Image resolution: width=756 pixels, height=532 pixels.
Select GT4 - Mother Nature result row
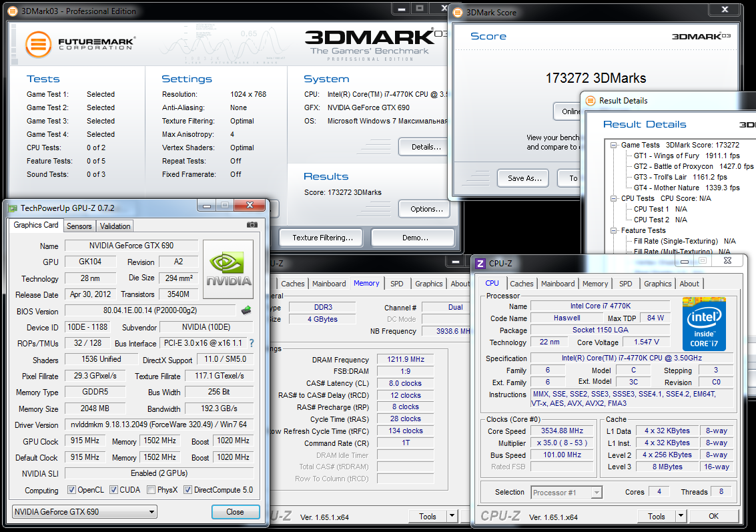tap(687, 188)
